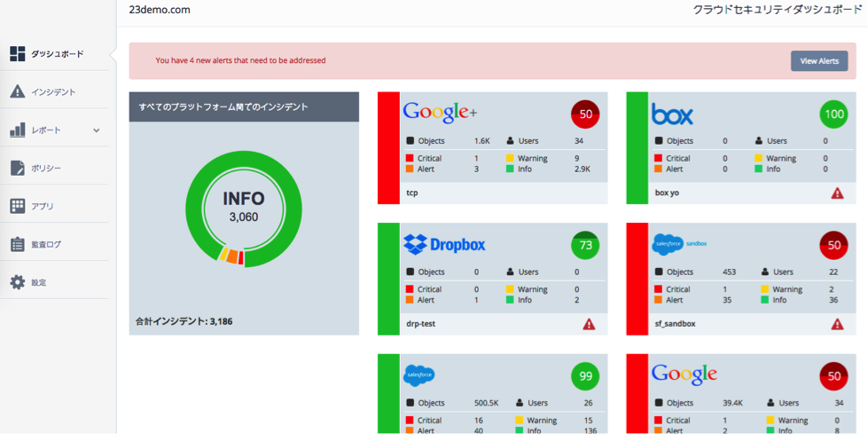Click the Google logo on bottom right card
The width and height of the screenshot is (868, 434).
[684, 373]
